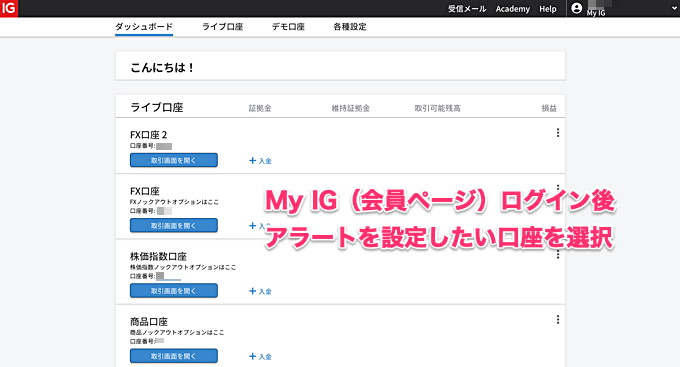Open the My IG user profile icon

tap(576, 8)
